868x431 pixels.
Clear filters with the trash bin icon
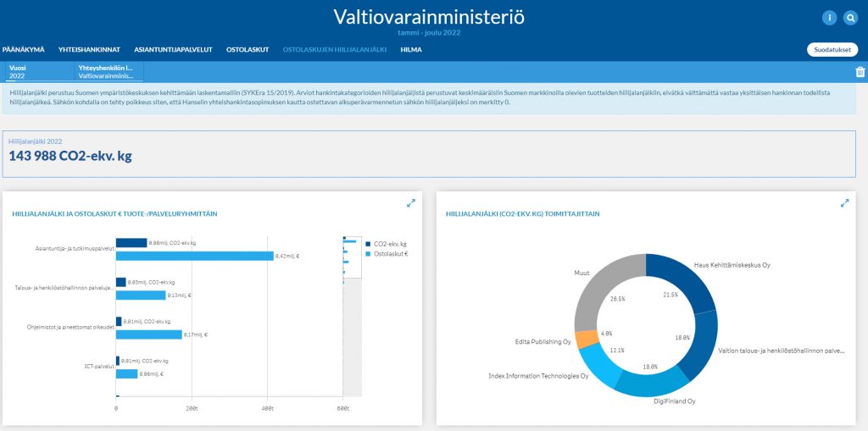click(x=860, y=72)
